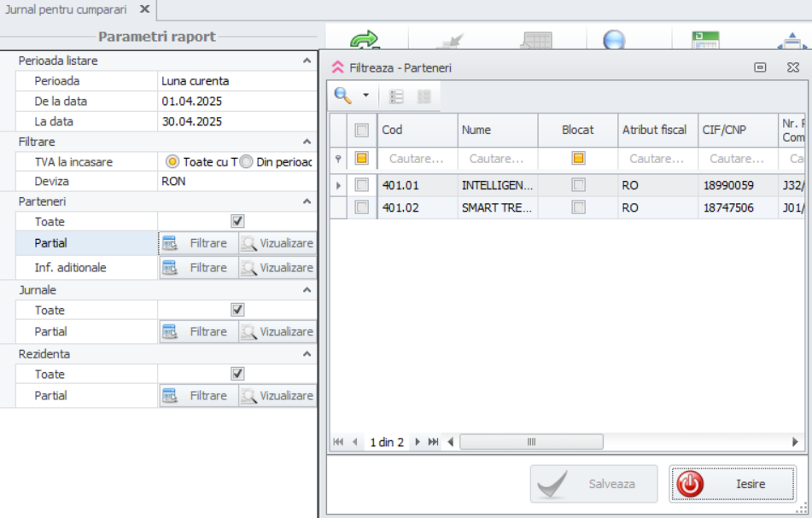Select the 'Toate cu TVA' radio option
812x518 pixels.
[x=172, y=161]
